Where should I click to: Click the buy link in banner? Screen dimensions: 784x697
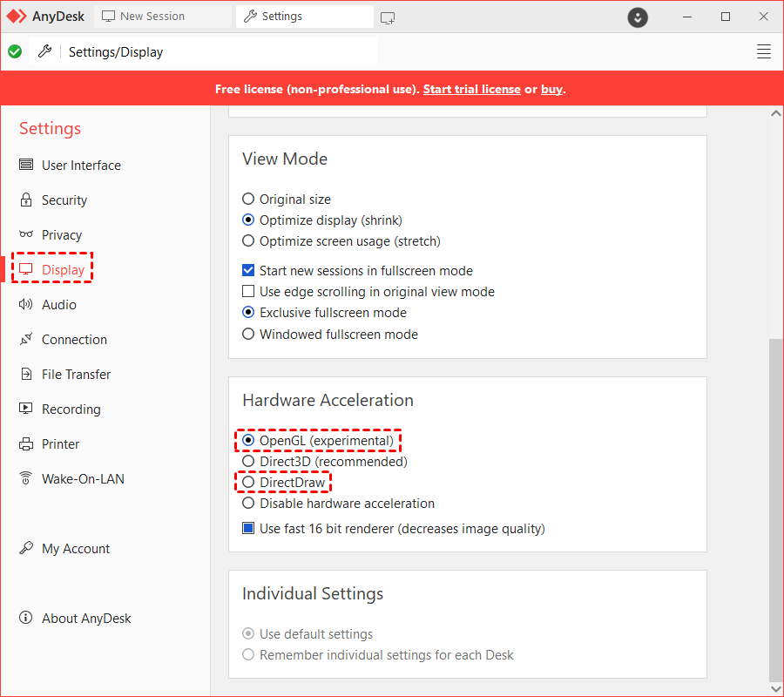pos(551,90)
